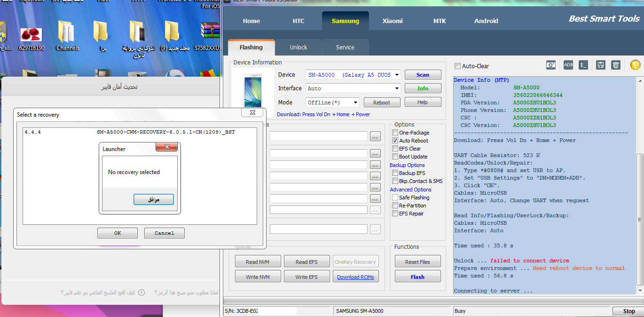Close the Select a recovery dialog
The height and width of the screenshot is (317, 644).
252,112
